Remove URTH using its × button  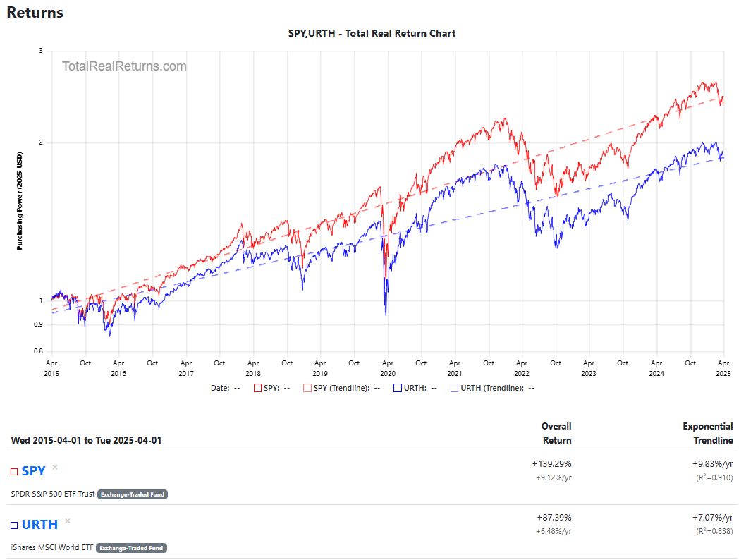67,521
